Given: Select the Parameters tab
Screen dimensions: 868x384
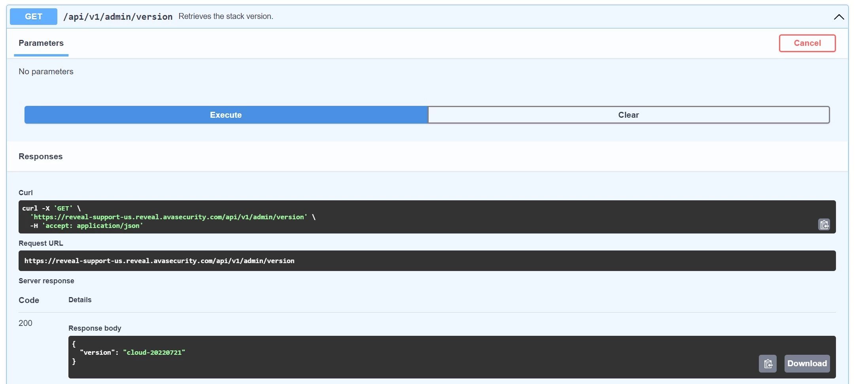Looking at the screenshot, I should pyautogui.click(x=41, y=43).
